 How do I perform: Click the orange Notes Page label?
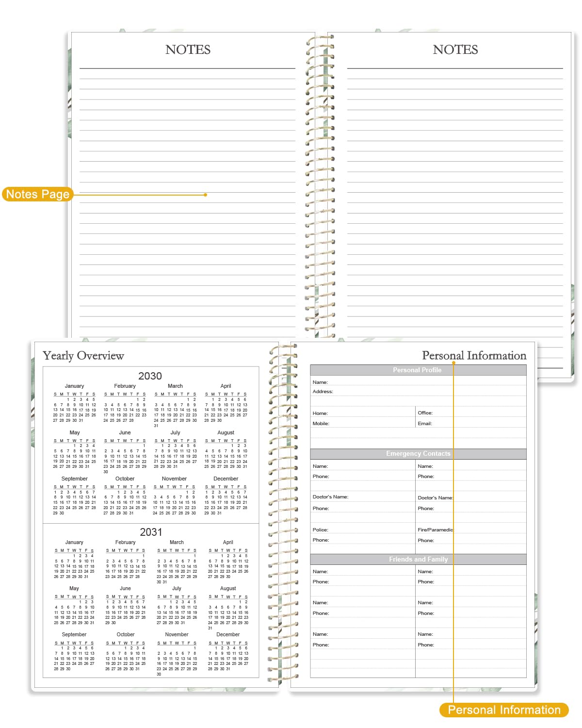[x=38, y=194]
